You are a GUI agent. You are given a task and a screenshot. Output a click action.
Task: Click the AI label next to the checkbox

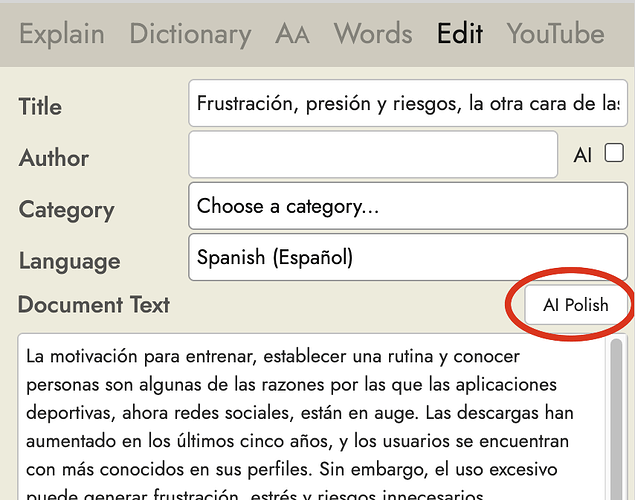pos(583,155)
